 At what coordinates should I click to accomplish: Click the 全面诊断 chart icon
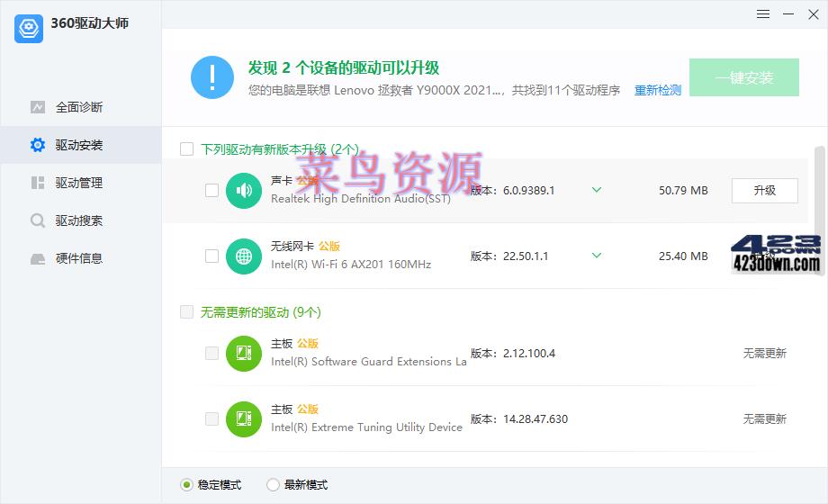pyautogui.click(x=38, y=107)
